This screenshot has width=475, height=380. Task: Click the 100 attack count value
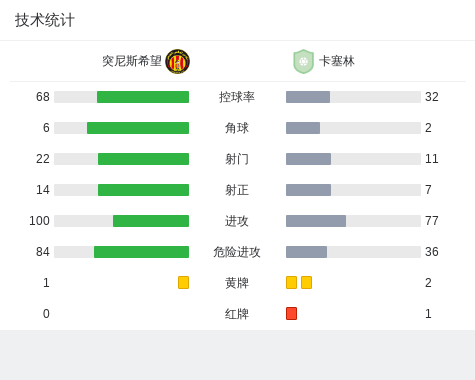tap(39, 221)
